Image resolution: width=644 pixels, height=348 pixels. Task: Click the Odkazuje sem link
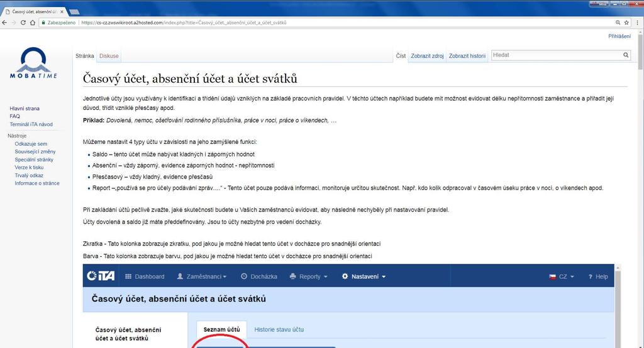31,144
